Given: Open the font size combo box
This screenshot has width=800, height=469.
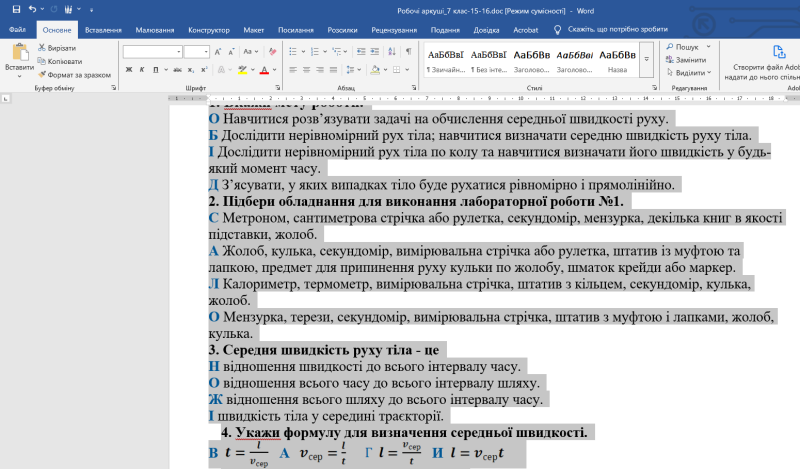Looking at the screenshot, I should pos(196,52).
